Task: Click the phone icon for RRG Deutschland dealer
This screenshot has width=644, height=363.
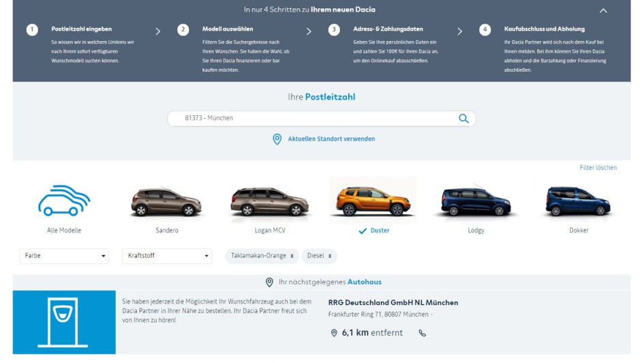Action: click(423, 333)
